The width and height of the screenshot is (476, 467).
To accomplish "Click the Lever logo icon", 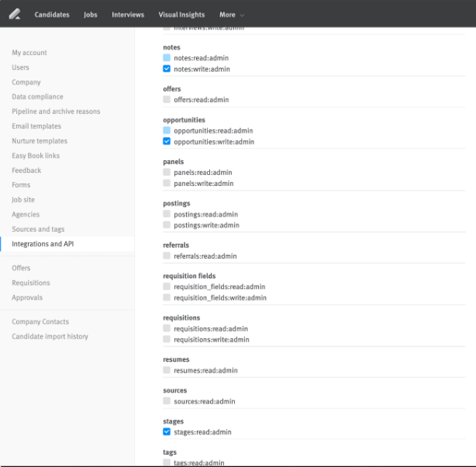I will coord(15,14).
